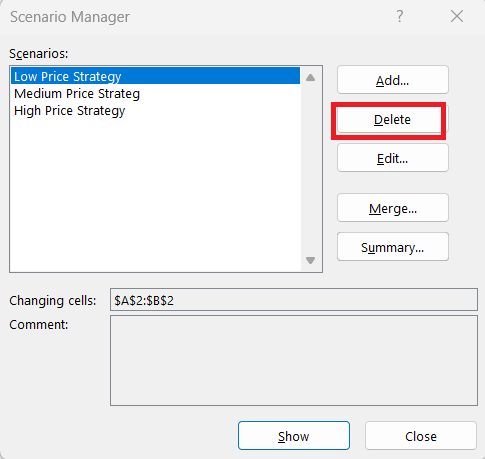Click the Close button at bottom
Image resolution: width=485 pixels, height=459 pixels.
tap(421, 436)
